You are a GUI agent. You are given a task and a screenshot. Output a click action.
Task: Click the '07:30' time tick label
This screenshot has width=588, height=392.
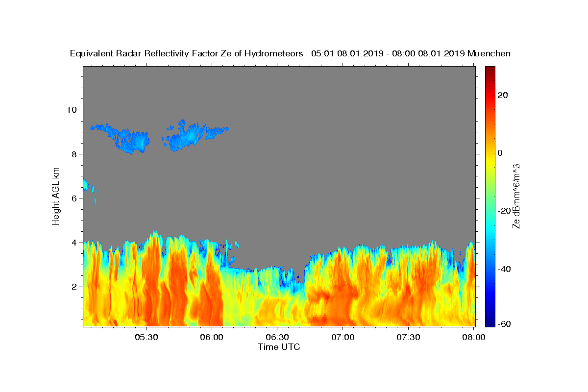pyautogui.click(x=408, y=337)
